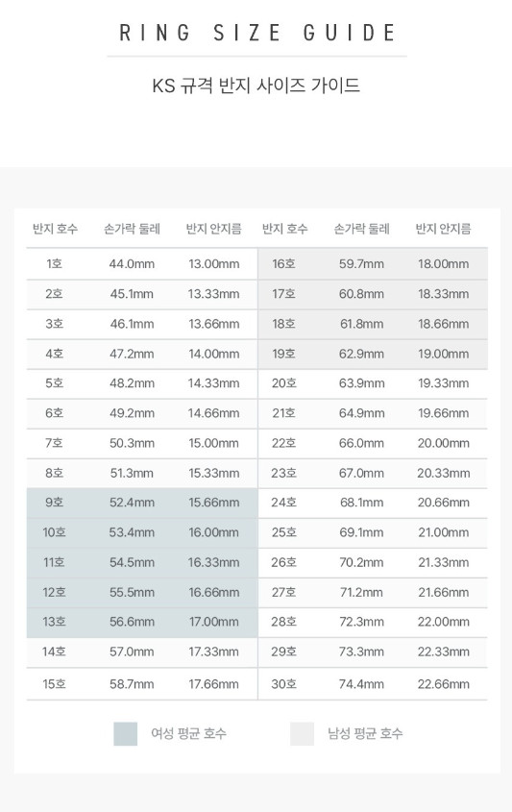Select the 59.7mm circumference value
The height and width of the screenshot is (812, 512).
coord(362,264)
